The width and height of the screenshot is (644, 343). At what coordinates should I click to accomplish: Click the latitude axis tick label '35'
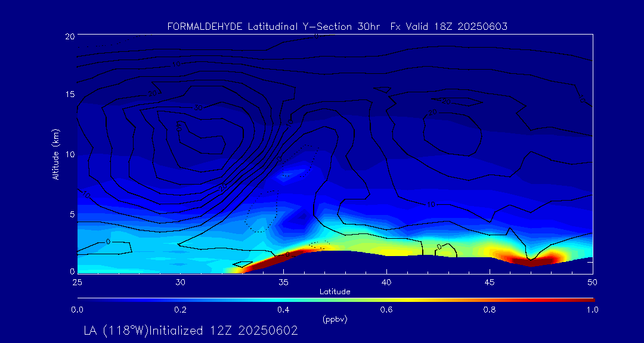coord(283,282)
